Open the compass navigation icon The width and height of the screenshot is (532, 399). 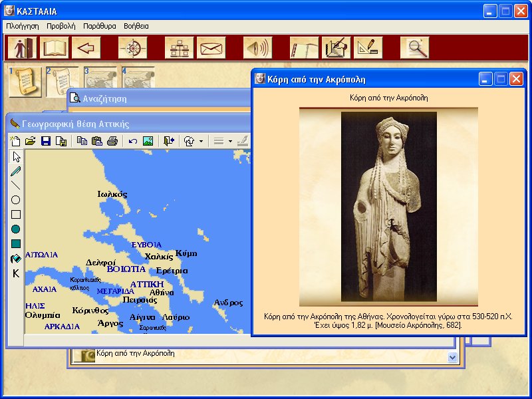coord(132,48)
